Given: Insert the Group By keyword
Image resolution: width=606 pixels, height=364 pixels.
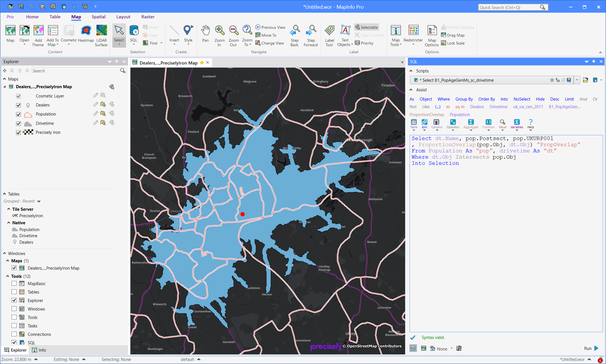Looking at the screenshot, I should click(464, 99).
